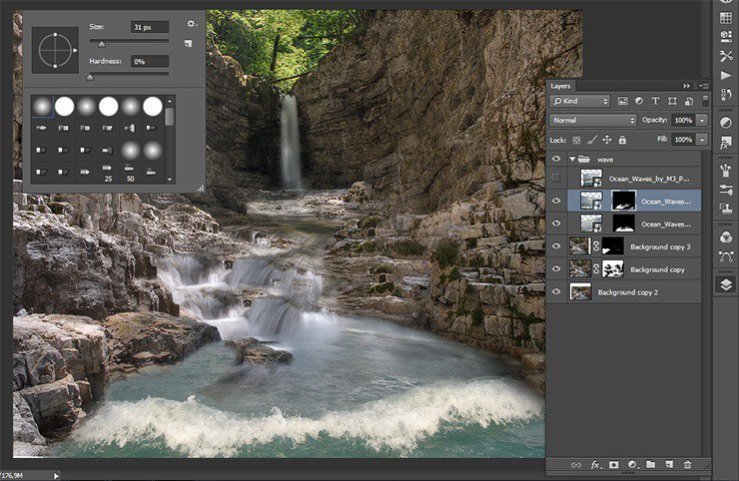The image size is (739, 481).
Task: Click the brush Hardness input field
Action: 149,61
